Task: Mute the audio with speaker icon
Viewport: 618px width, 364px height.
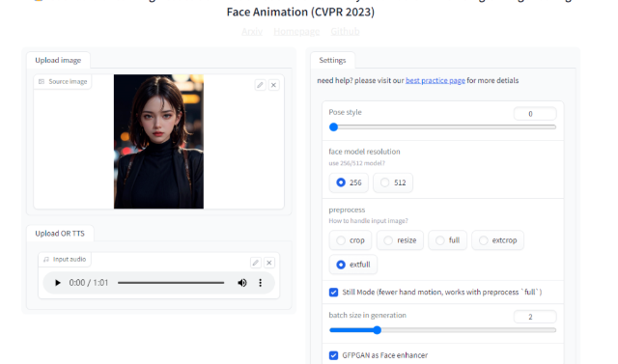Action: (242, 283)
